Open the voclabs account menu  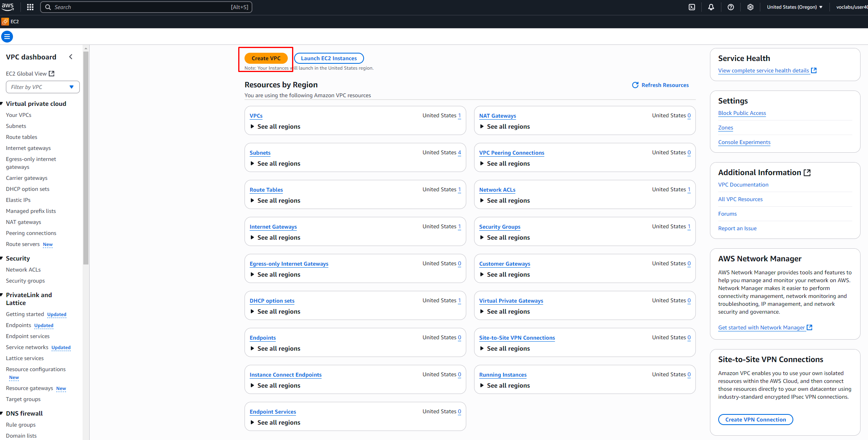(x=851, y=7)
